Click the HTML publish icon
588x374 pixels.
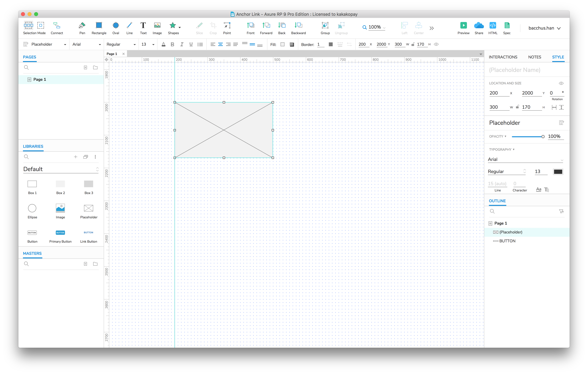pos(493,25)
